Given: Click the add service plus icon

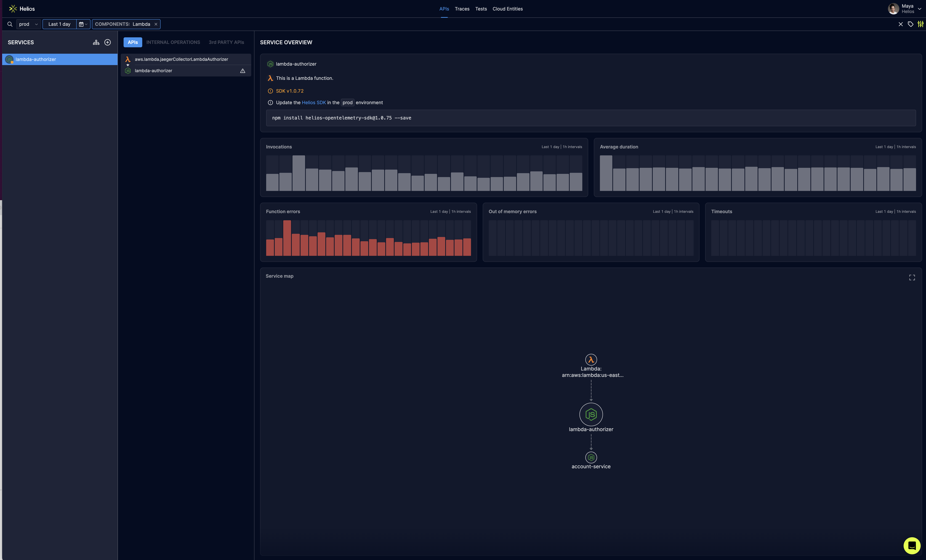Looking at the screenshot, I should [x=107, y=42].
